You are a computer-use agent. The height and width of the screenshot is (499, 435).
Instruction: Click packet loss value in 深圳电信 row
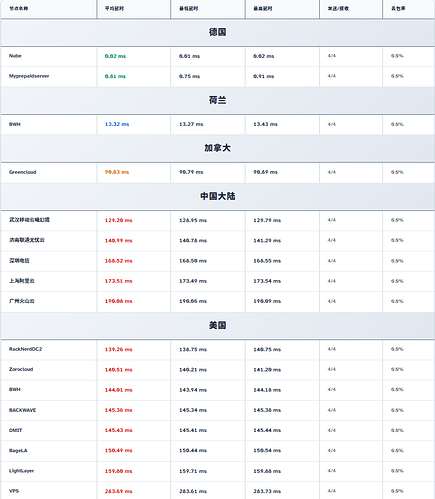[397, 261]
